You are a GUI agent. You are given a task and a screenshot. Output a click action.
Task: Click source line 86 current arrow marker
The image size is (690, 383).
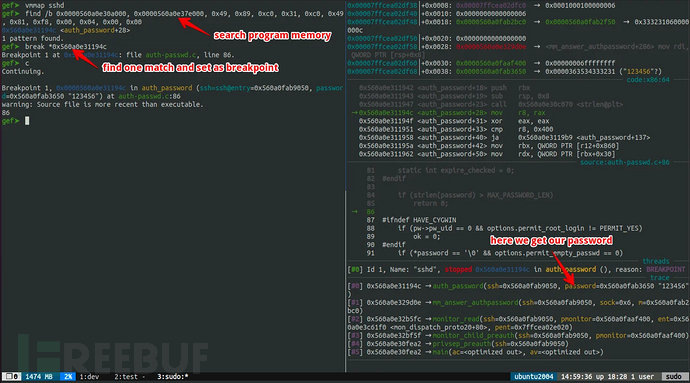[355, 212]
